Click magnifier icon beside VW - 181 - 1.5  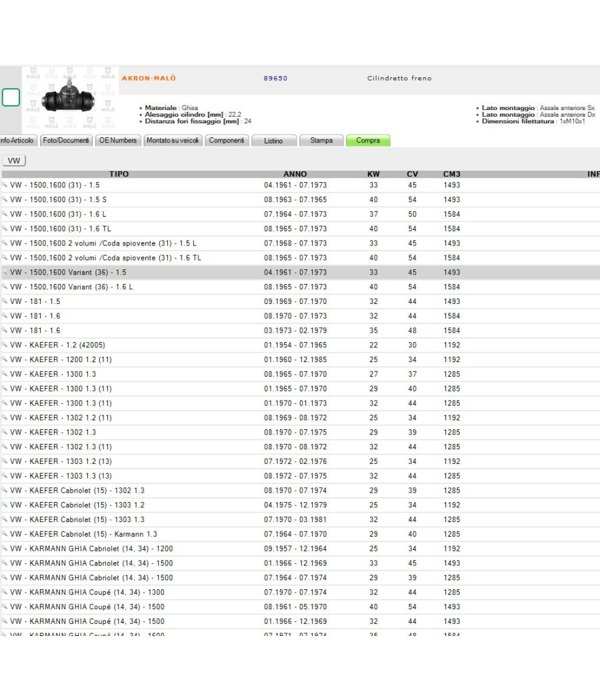click(5, 301)
